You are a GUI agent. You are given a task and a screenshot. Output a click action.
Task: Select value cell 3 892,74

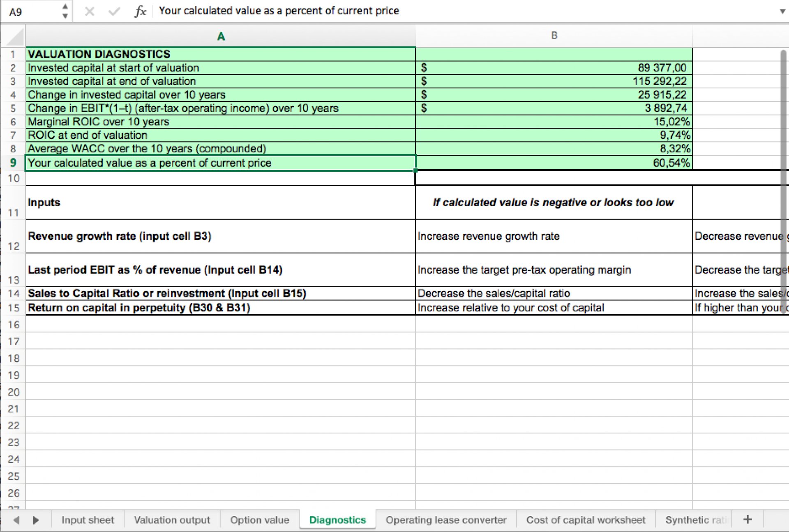(554, 108)
